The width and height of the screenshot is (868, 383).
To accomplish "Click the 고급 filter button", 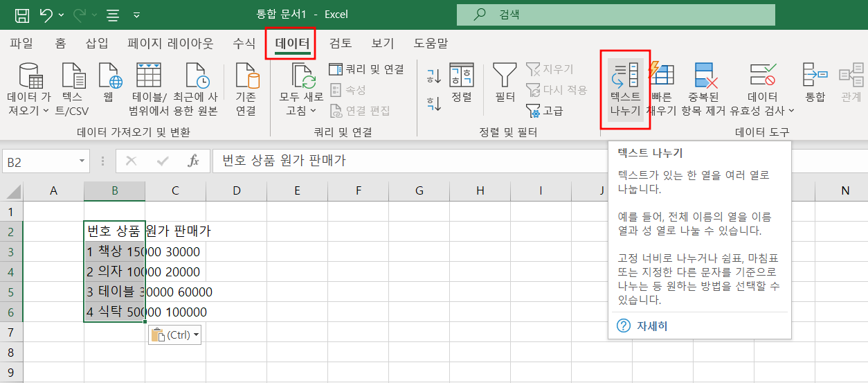I will pos(545,110).
